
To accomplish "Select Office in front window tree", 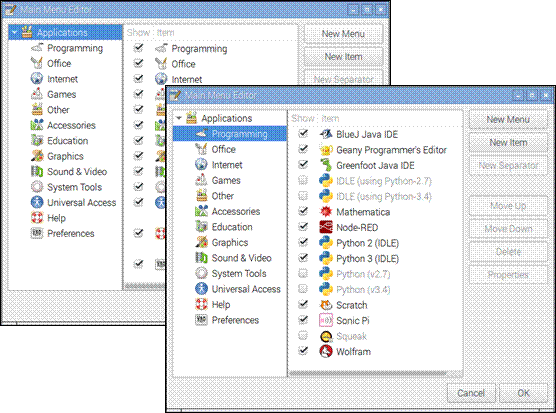I will coord(224,149).
